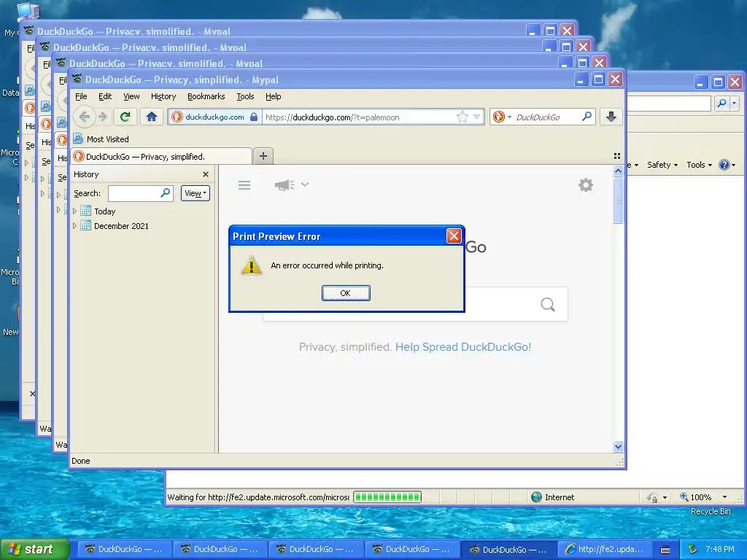
Task: Open the History sidebar View dropdown
Action: click(195, 193)
